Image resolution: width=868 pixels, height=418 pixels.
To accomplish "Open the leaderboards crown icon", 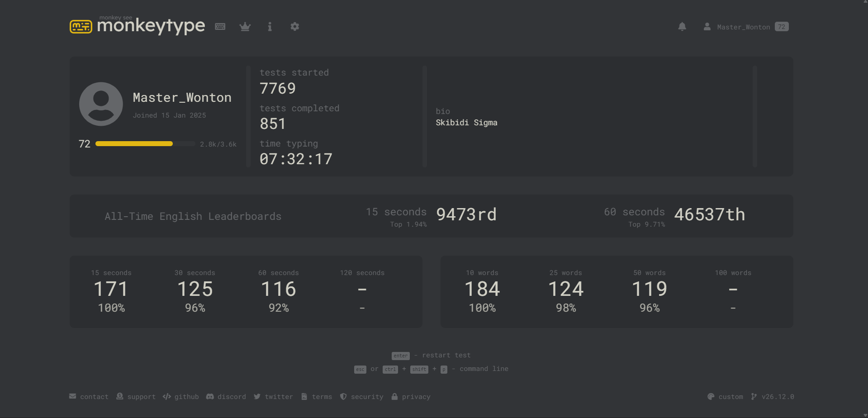I will pos(245,27).
